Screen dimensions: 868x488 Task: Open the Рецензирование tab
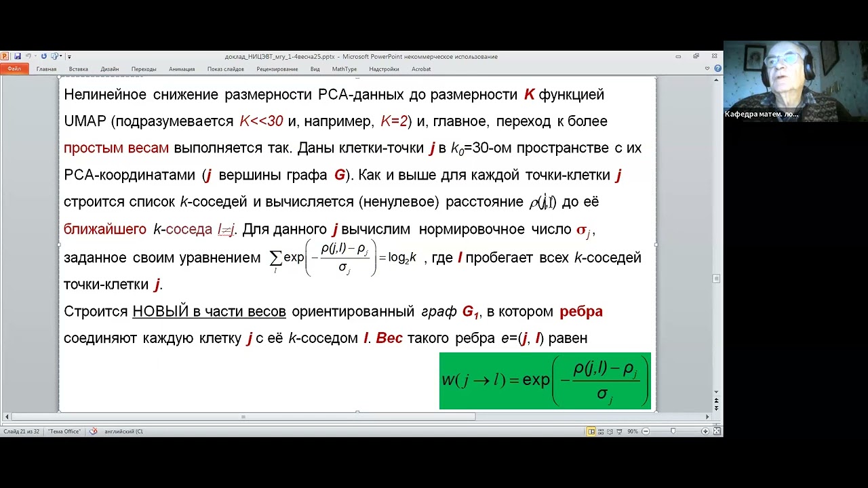pos(277,69)
